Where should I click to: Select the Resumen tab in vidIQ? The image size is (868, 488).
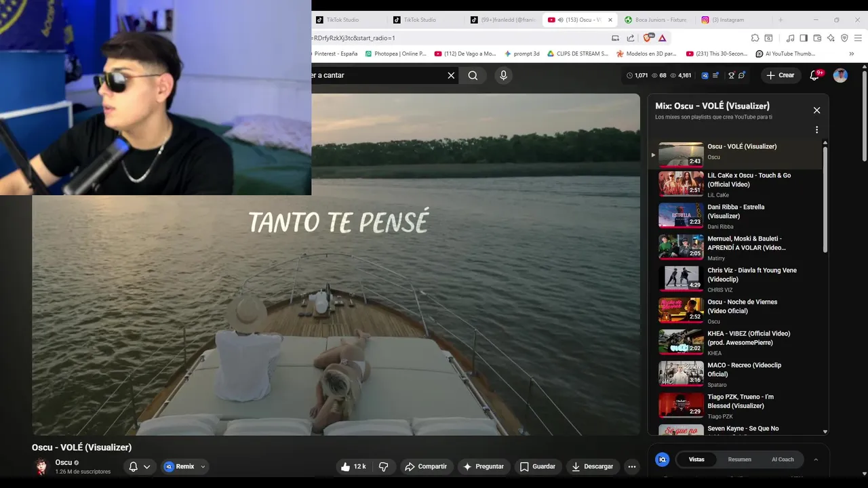coord(739,460)
